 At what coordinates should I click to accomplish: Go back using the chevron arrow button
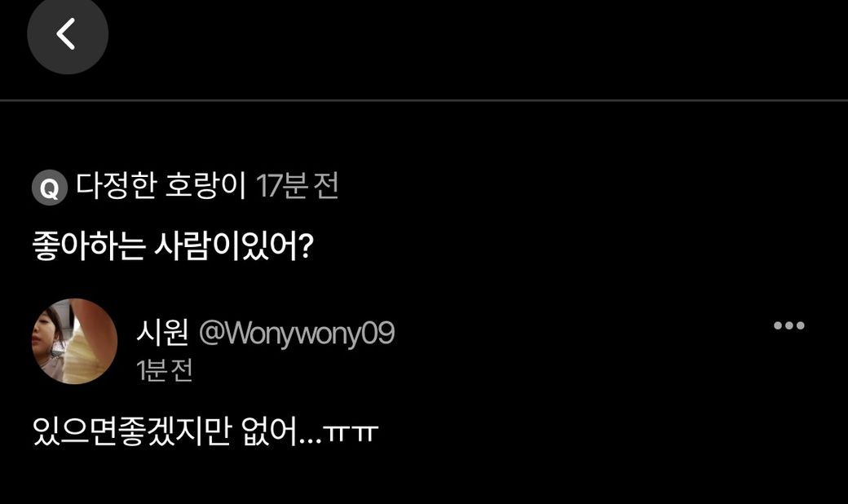tap(68, 33)
